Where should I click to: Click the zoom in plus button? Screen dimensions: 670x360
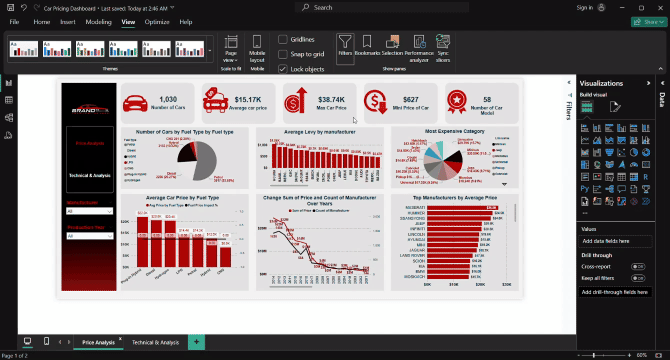[x=629, y=355]
